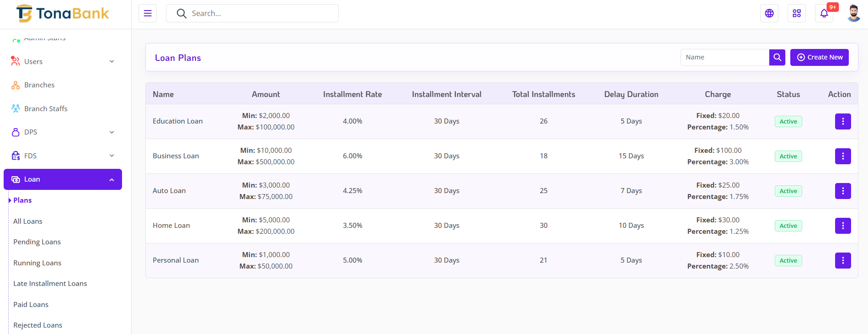Click the user profile avatar
Image resolution: width=868 pixels, height=334 pixels.
pos(853,13)
